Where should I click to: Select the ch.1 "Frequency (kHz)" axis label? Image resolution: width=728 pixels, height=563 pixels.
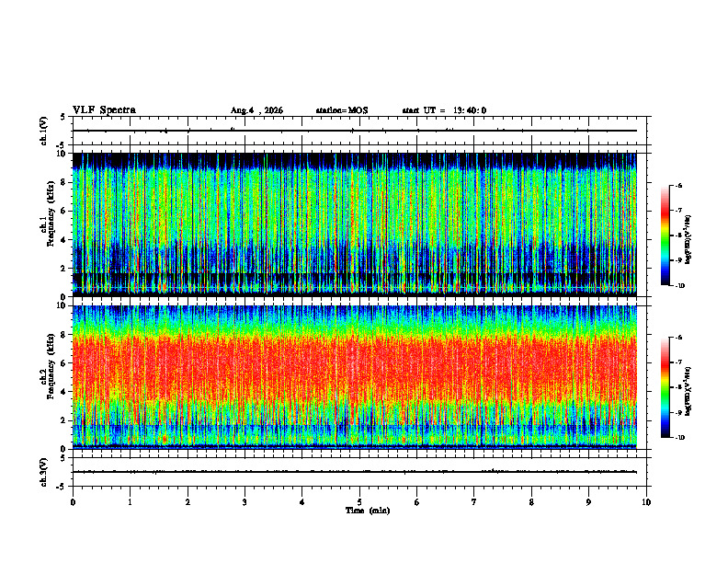pyautogui.click(x=51, y=213)
